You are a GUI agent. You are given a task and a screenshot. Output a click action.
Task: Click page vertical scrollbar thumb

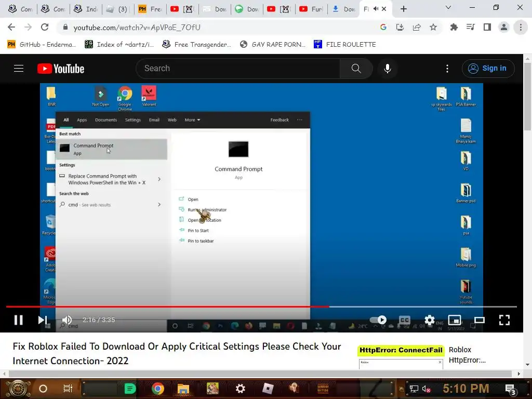[527, 96]
